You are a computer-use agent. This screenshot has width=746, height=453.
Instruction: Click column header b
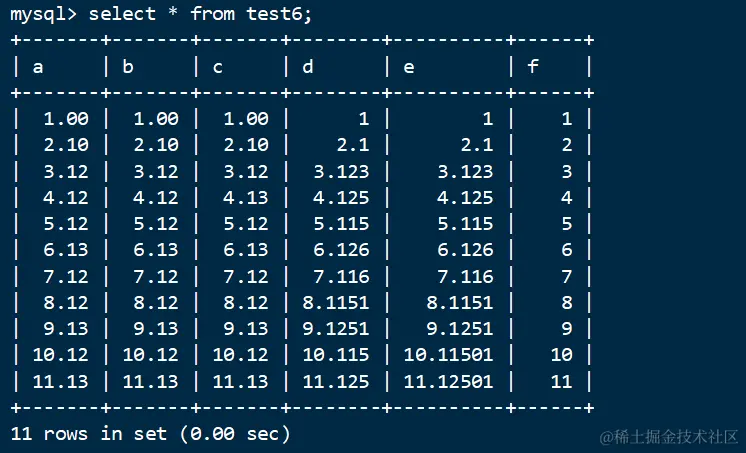click(128, 66)
